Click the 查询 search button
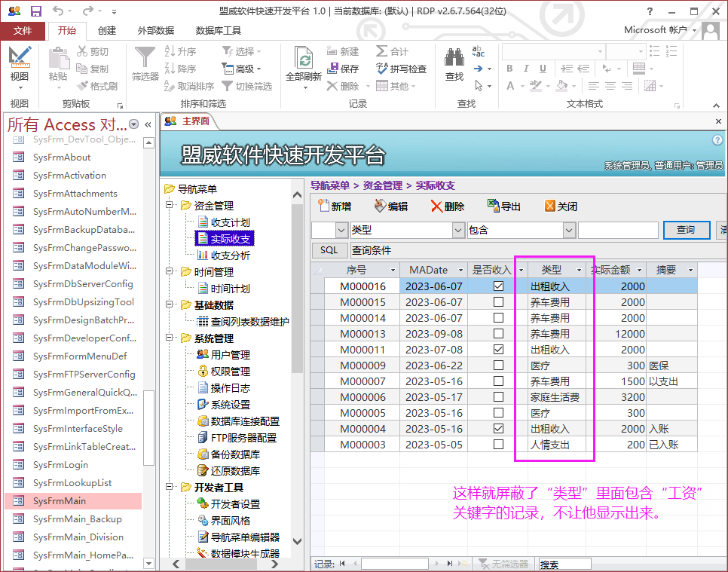728x572 pixels. point(687,230)
